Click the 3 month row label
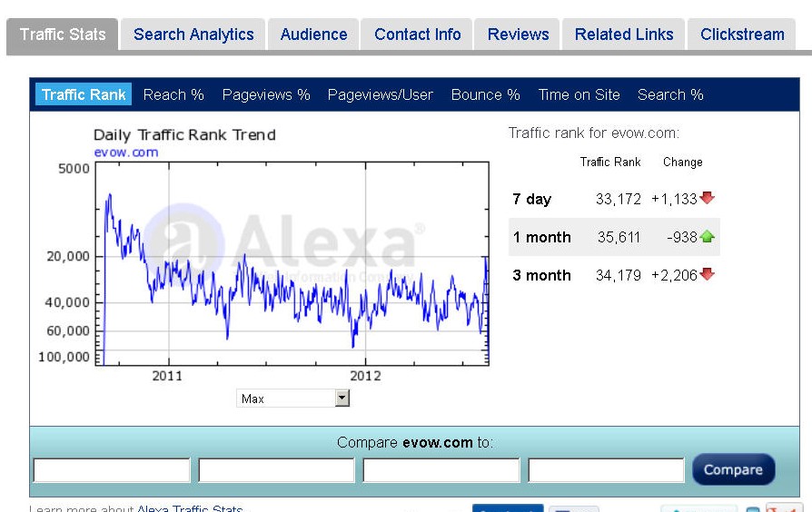 point(541,275)
